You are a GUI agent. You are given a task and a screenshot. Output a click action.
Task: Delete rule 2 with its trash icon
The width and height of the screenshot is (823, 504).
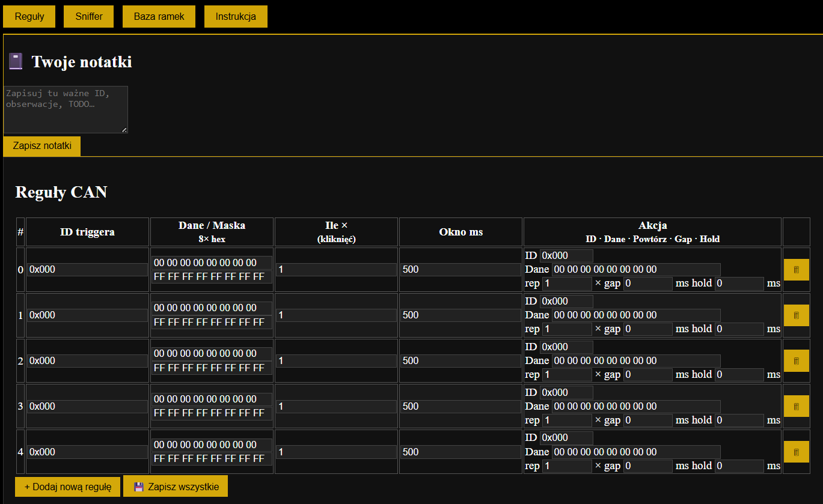pyautogui.click(x=797, y=361)
